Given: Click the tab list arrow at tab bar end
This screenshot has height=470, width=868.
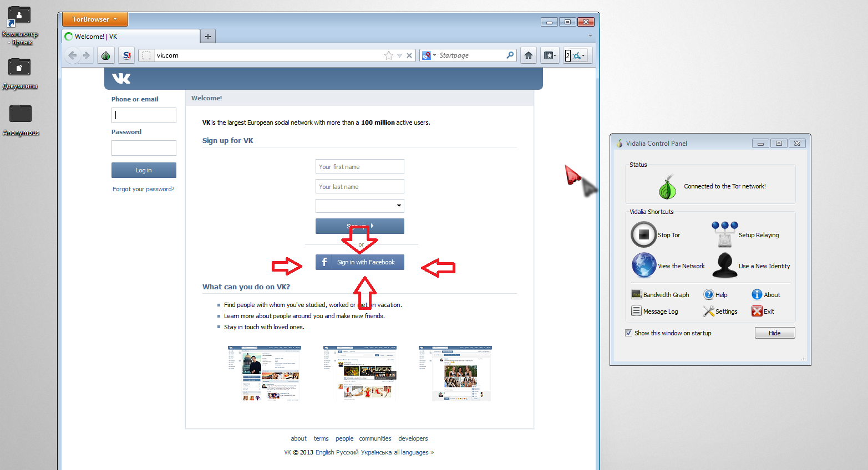Looking at the screenshot, I should (x=590, y=35).
